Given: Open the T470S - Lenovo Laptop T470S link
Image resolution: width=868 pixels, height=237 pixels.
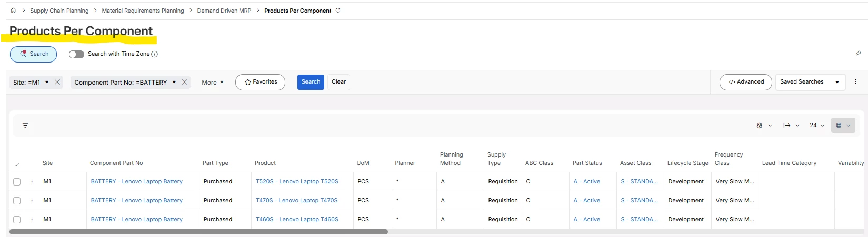Looking at the screenshot, I should [x=297, y=200].
